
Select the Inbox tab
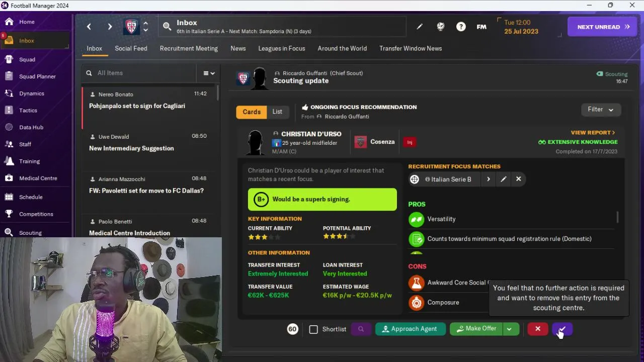pyautogui.click(x=94, y=49)
